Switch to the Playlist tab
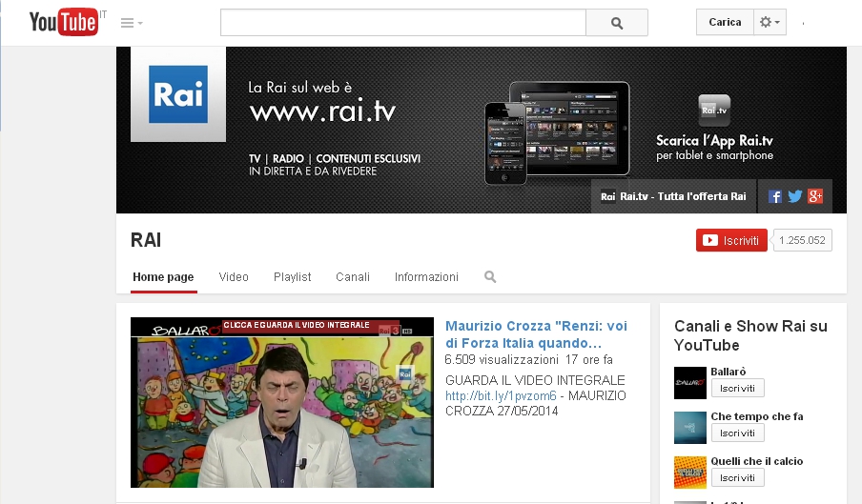The image size is (862, 504). [293, 277]
